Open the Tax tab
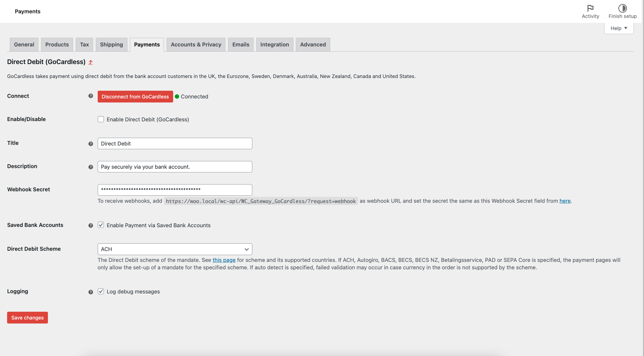Image resolution: width=644 pixels, height=356 pixels. click(x=84, y=45)
